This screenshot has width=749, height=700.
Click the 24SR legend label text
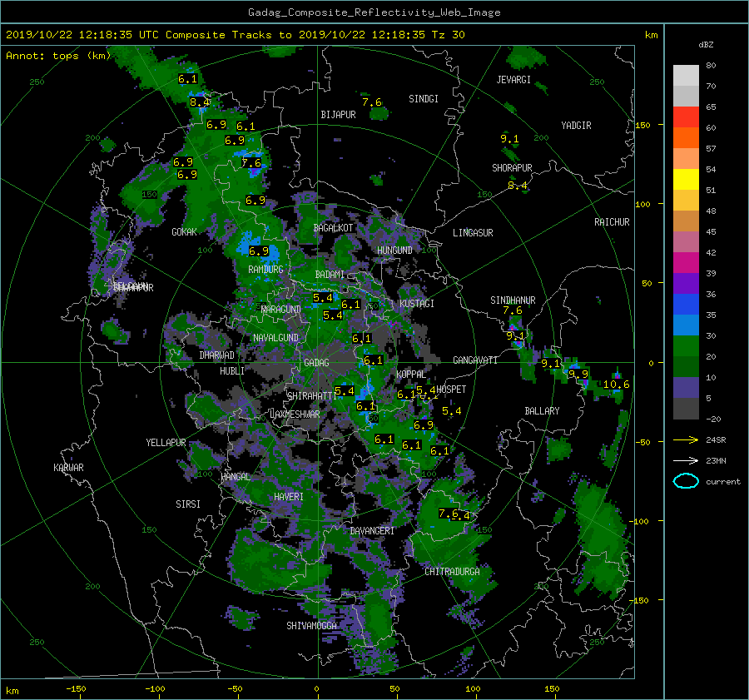click(716, 440)
